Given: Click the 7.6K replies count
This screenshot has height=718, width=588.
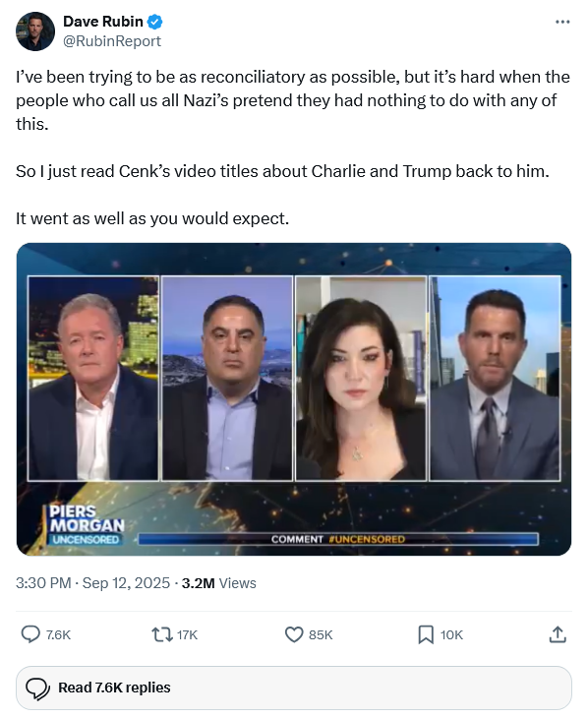Looking at the screenshot, I should (x=58, y=634).
